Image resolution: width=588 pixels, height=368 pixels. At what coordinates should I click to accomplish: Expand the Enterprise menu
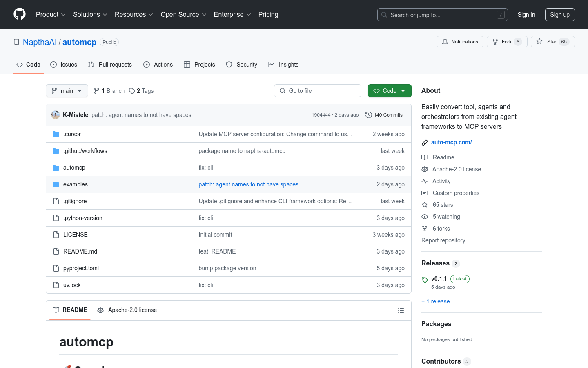232,14
